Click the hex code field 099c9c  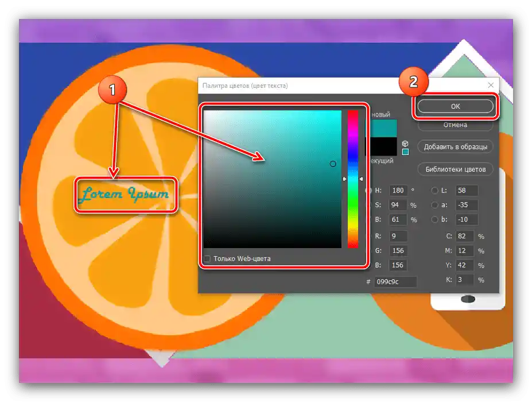[395, 281]
